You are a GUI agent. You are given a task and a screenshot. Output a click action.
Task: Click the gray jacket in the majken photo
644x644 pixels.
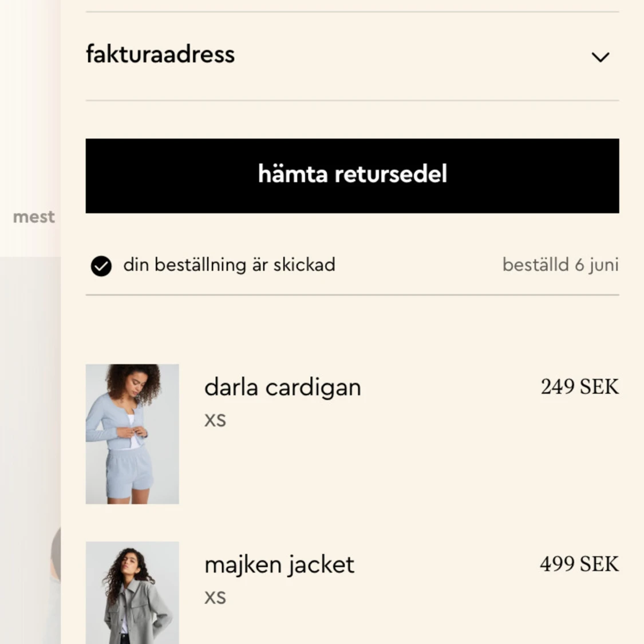pos(137,613)
